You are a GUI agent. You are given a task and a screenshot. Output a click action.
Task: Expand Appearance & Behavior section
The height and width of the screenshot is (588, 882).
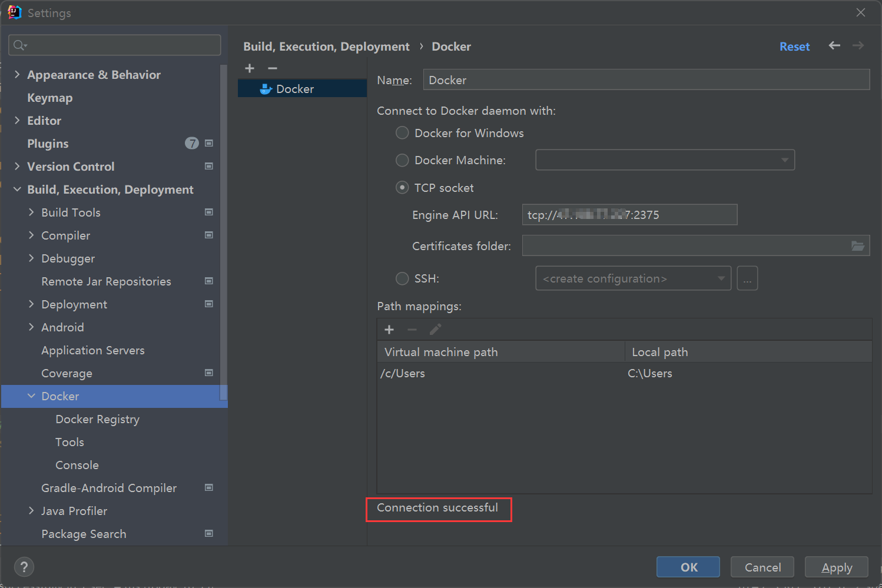(17, 74)
